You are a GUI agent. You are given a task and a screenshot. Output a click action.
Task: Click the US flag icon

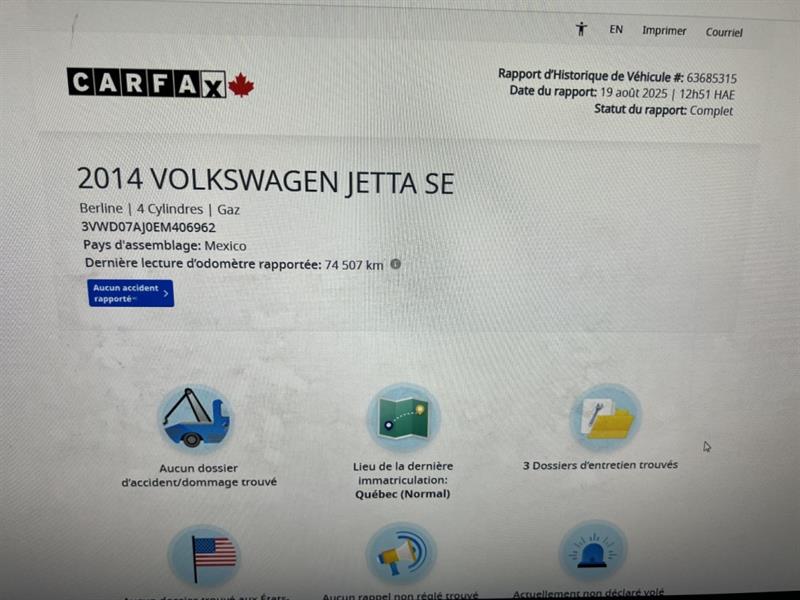(204, 557)
